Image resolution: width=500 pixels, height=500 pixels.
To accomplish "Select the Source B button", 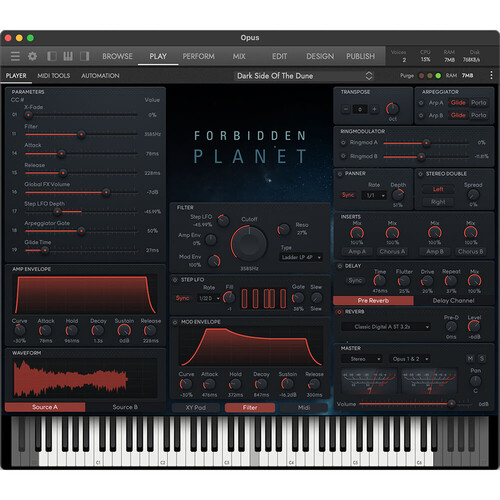I will click(x=125, y=407).
